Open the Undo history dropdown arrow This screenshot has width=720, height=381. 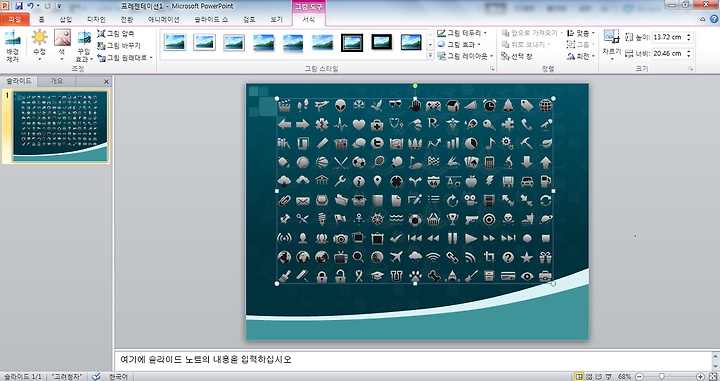click(38, 6)
